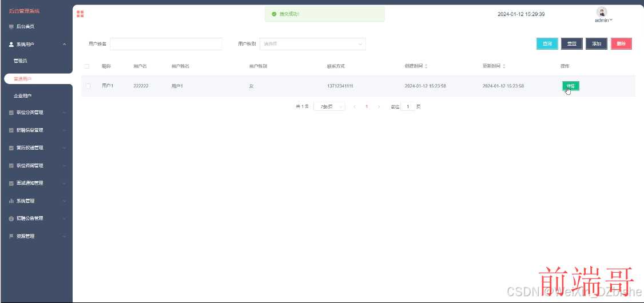
Task: Click the 联系方式 column header
Action: point(336,66)
